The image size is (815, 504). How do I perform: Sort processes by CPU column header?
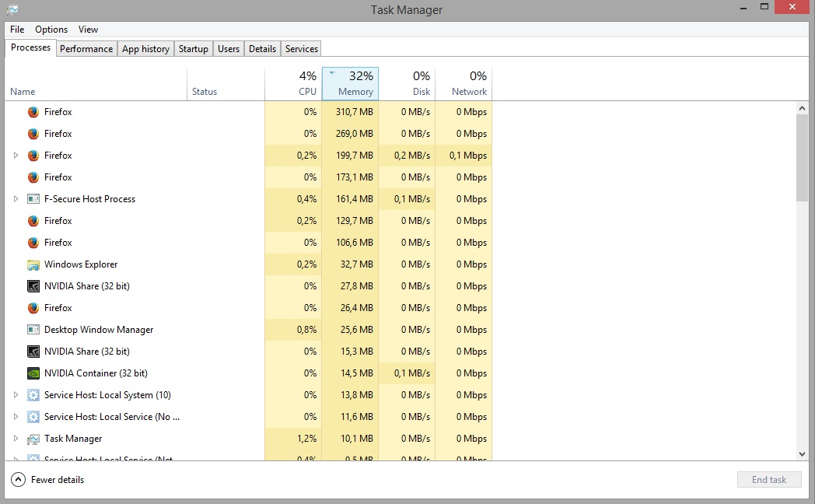click(x=293, y=84)
